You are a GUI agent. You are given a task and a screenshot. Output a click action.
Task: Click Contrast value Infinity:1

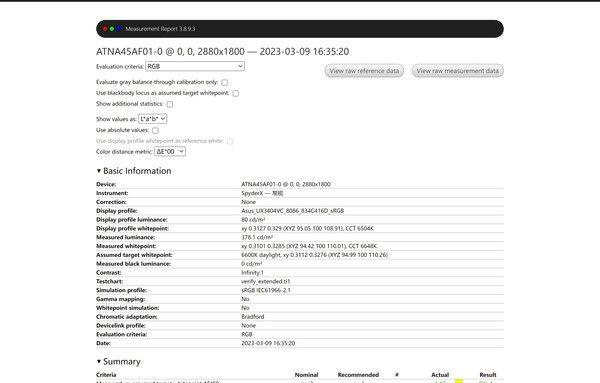[x=252, y=272]
